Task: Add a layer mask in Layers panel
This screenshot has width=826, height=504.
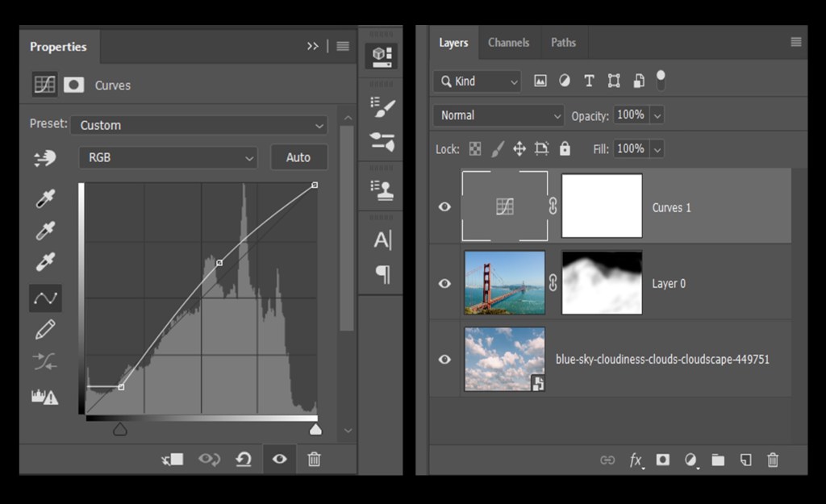Action: pyautogui.click(x=662, y=460)
